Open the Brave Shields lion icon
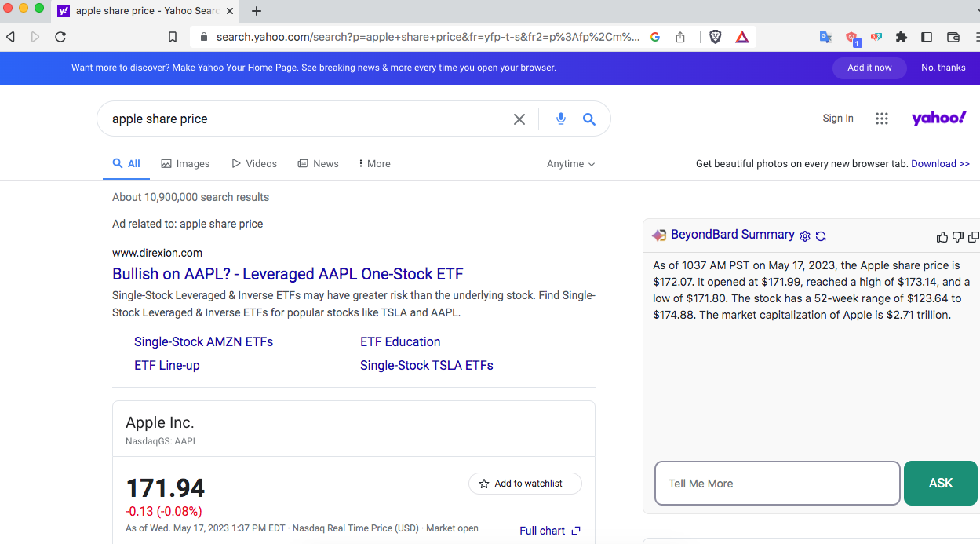980x544 pixels. click(x=715, y=37)
